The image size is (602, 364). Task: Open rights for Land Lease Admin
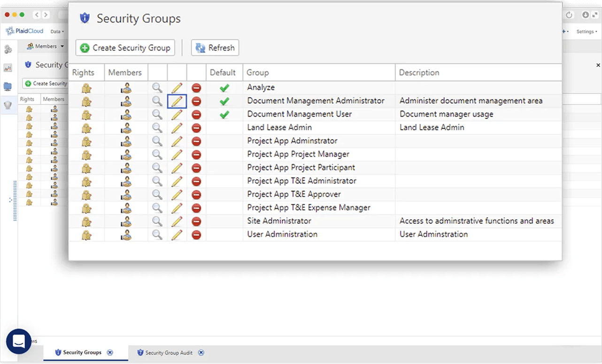[86, 128]
